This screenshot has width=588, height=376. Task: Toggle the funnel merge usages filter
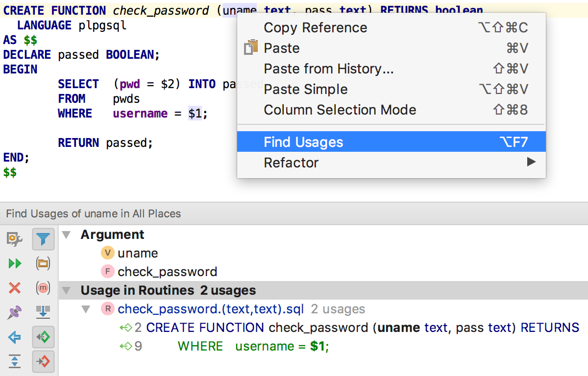43,239
